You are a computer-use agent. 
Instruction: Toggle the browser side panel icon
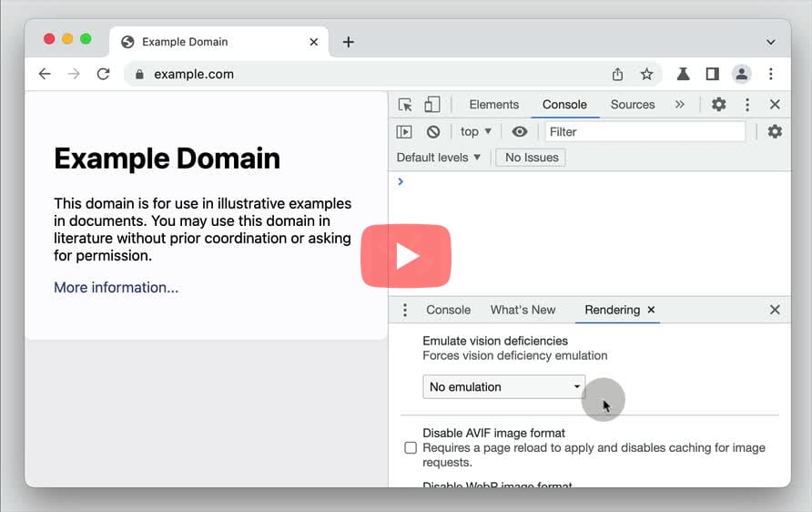tap(713, 74)
